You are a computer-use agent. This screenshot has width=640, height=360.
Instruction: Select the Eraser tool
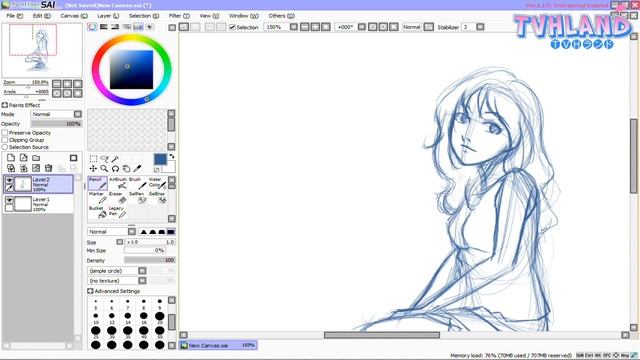[x=118, y=197]
